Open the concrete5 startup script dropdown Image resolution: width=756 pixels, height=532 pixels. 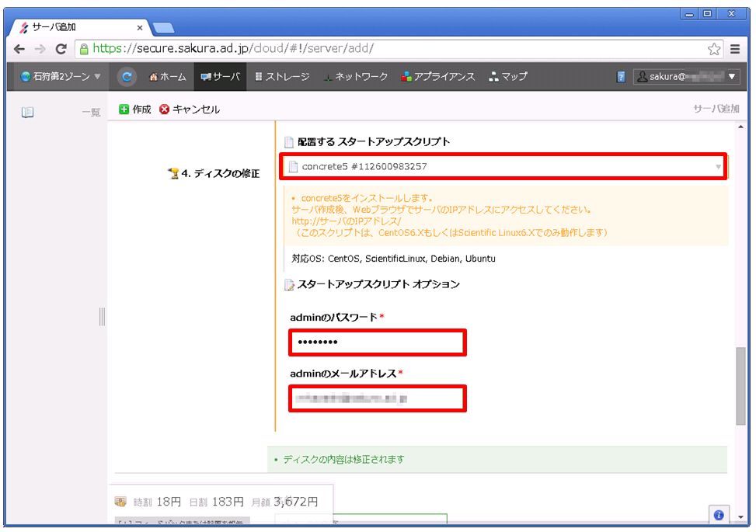tap(503, 166)
